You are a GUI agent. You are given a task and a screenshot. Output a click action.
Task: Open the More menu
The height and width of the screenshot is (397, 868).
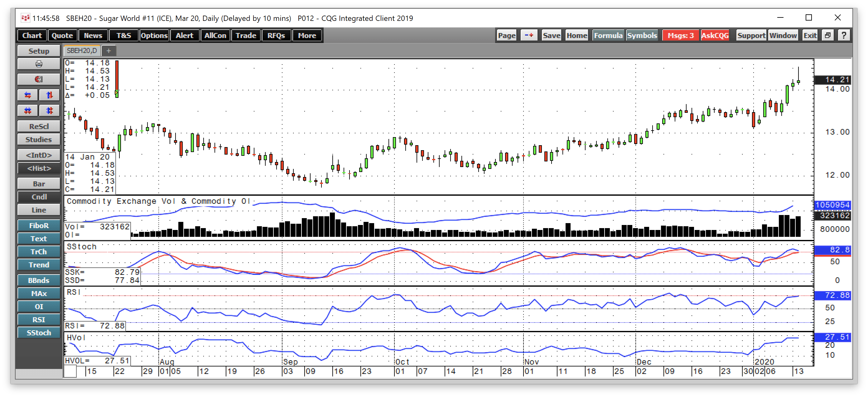coord(306,35)
